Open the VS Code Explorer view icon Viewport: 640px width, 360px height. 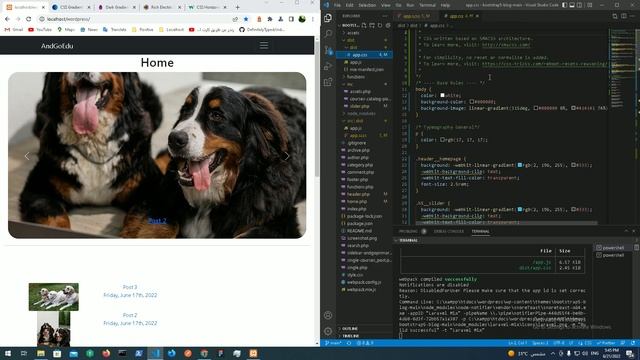(x=328, y=18)
